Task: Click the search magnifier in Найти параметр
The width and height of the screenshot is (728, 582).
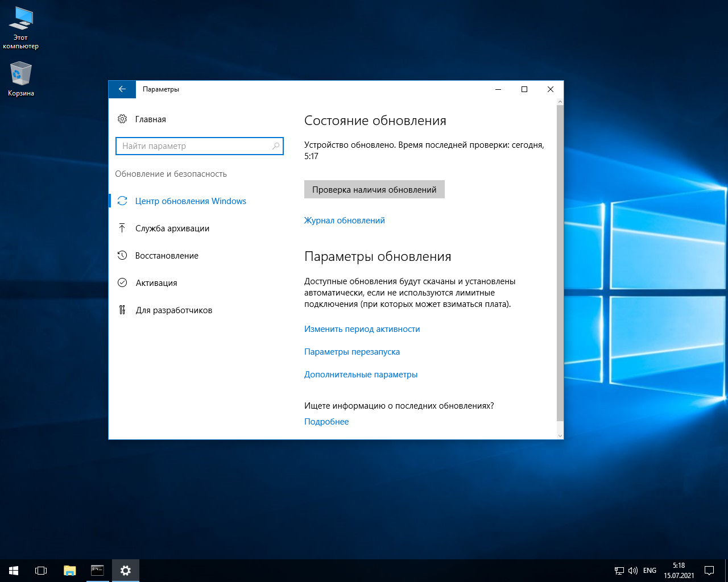Action: 276,146
